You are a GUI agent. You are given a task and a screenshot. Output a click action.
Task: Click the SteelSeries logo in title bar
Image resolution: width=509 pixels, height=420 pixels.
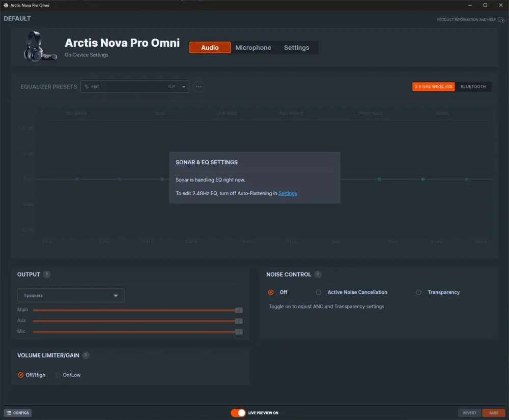[6, 5]
